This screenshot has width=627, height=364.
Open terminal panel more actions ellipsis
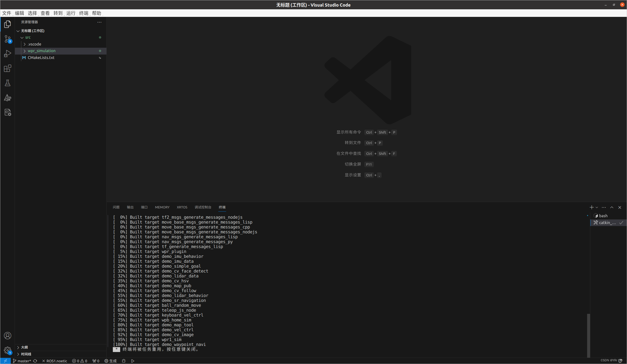click(604, 207)
